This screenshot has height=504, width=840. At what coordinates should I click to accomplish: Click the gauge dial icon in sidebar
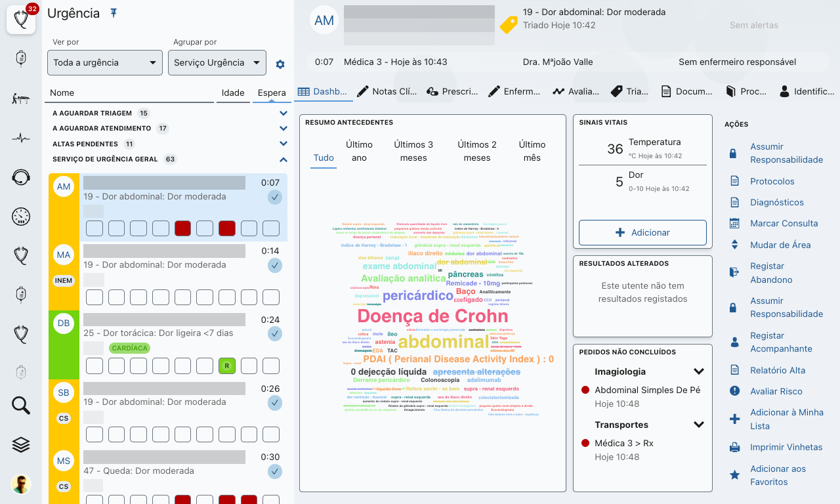pyautogui.click(x=21, y=216)
